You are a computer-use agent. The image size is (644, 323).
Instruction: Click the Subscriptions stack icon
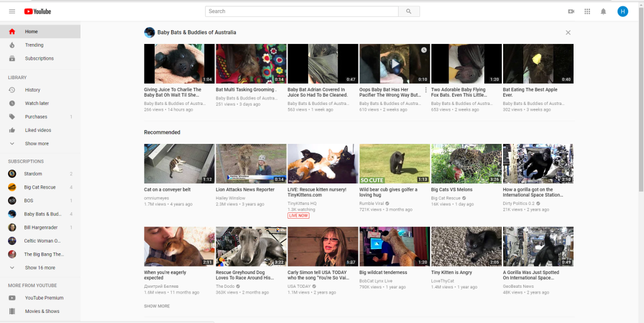[12, 58]
